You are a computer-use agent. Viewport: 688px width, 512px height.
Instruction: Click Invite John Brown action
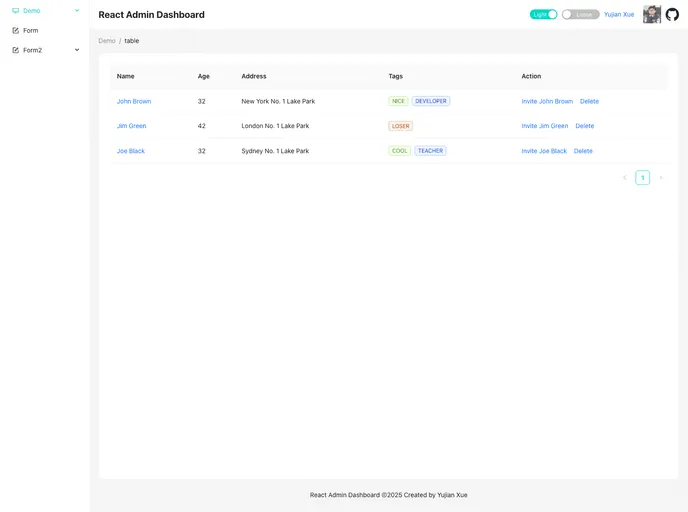547,101
